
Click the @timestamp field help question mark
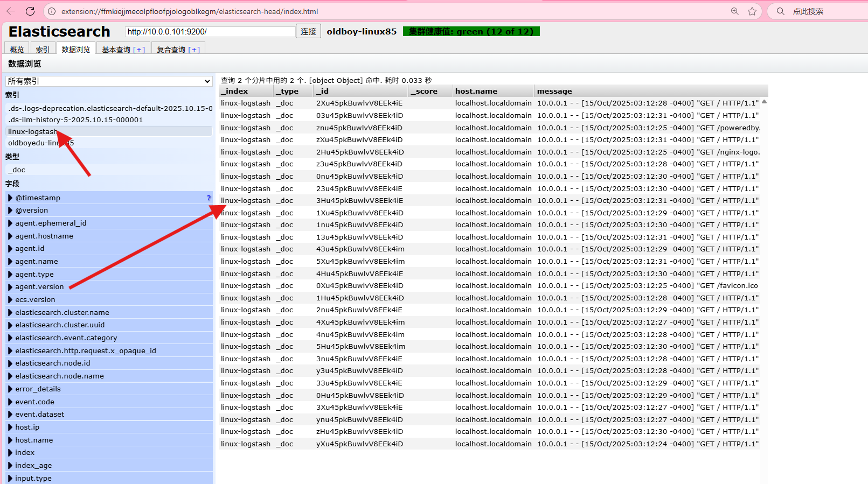[x=209, y=198]
